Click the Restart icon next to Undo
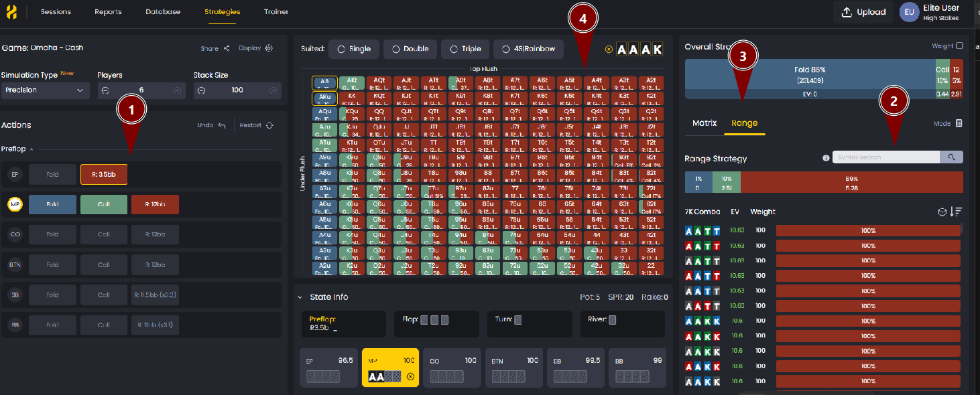The width and height of the screenshot is (980, 395). pos(271,125)
